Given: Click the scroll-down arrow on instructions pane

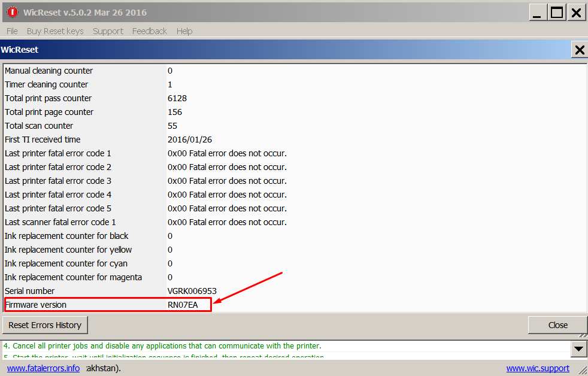Looking at the screenshot, I should [x=578, y=348].
